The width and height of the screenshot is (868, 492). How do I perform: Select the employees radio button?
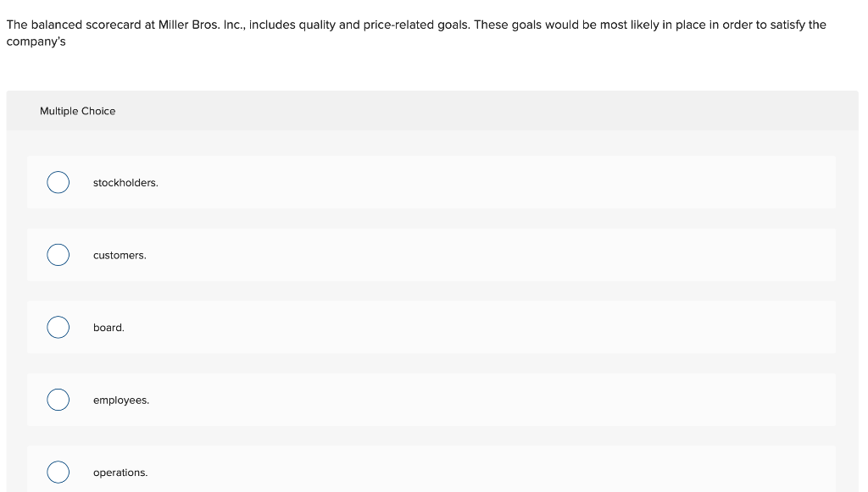58,399
